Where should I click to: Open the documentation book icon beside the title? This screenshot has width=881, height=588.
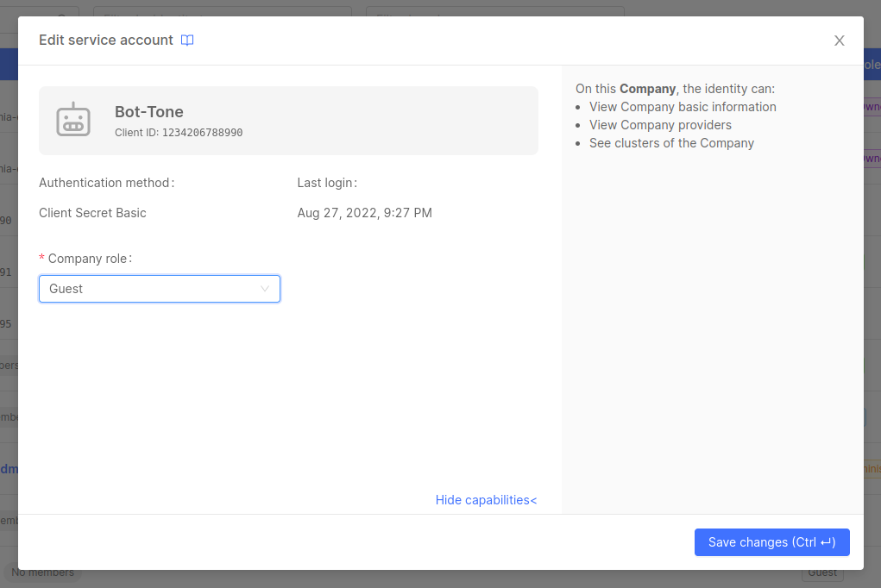pyautogui.click(x=187, y=41)
